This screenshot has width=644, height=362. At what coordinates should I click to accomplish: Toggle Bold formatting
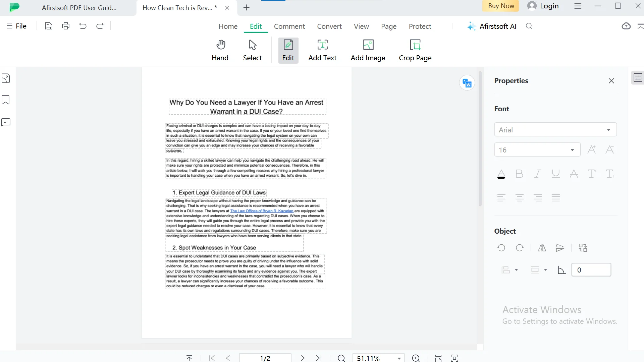point(519,174)
